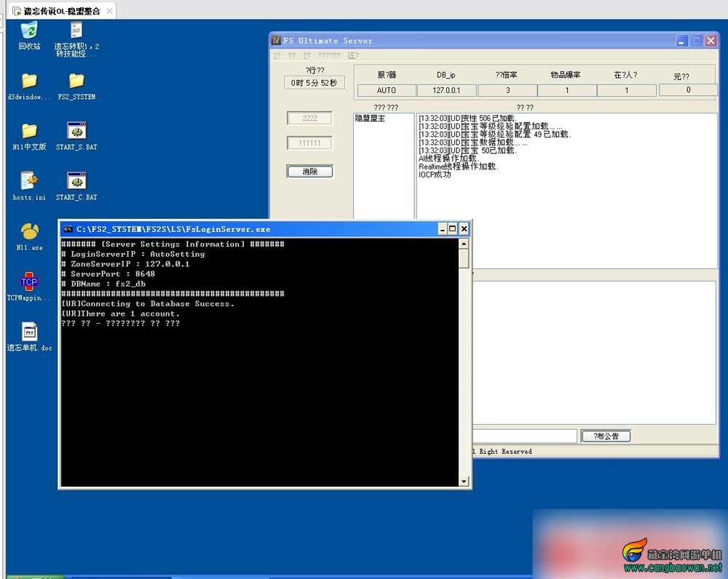Click the console window system menu icon
This screenshot has height=579, width=728.
point(68,228)
